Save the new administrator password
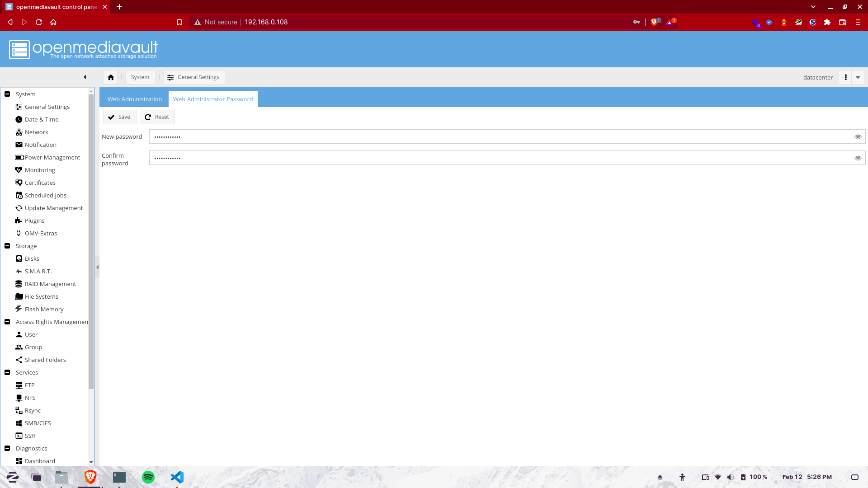 (x=120, y=117)
